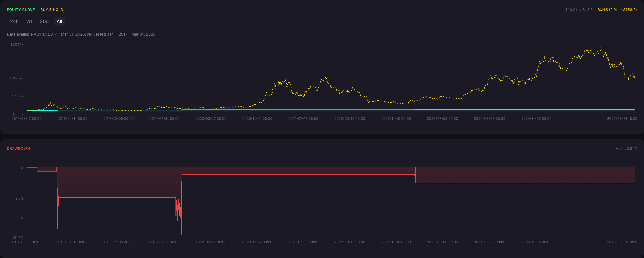Click the EQUITY CURVE legend label
644x258 pixels.
point(21,10)
